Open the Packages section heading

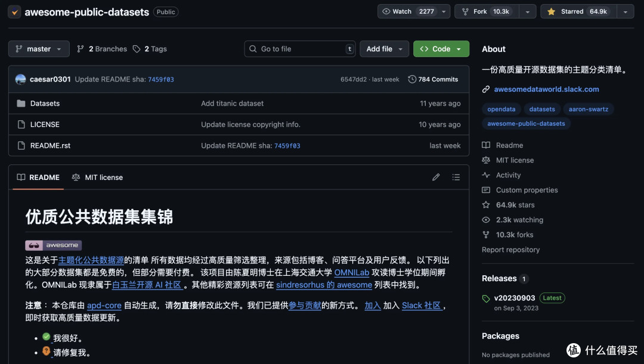pos(500,335)
